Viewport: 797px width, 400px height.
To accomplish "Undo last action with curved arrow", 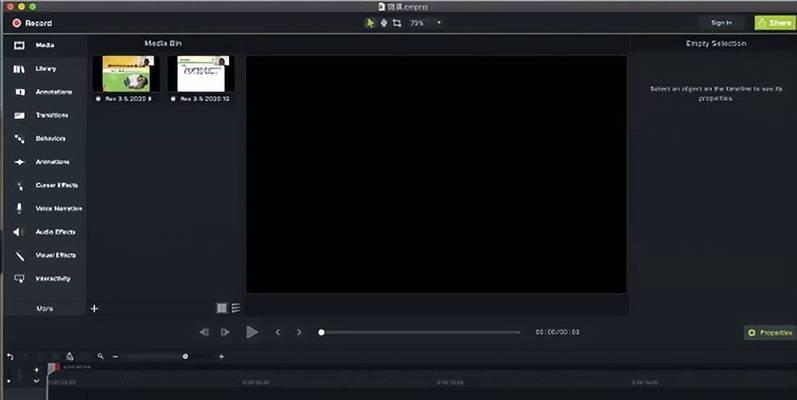I will (10, 357).
